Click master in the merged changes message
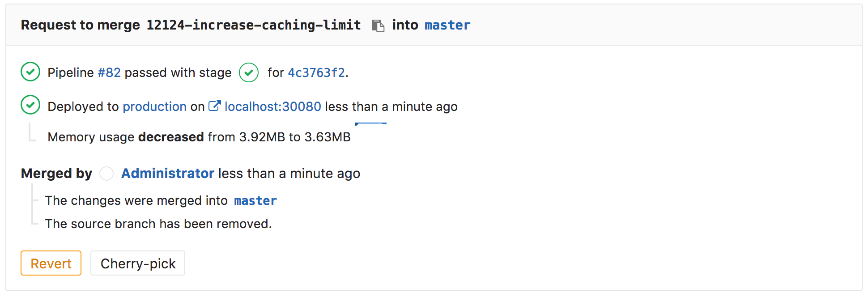 (x=255, y=201)
